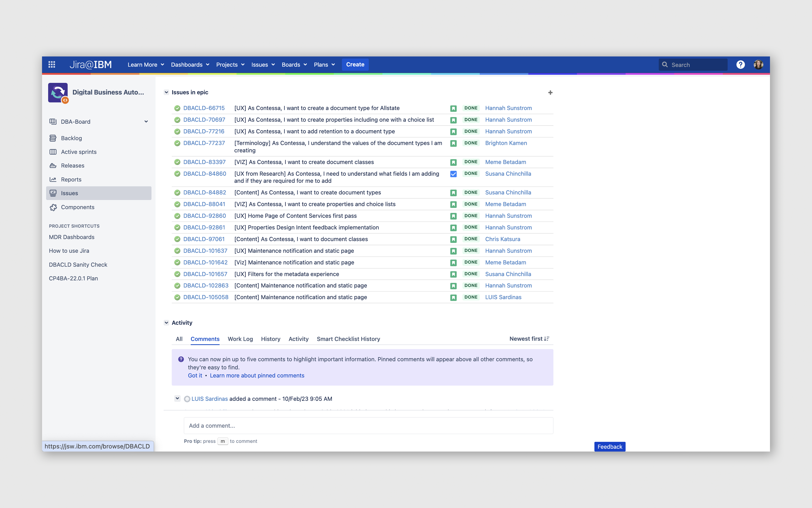This screenshot has height=508, width=812.
Task: Click the Jira@IBM logo
Action: [x=91, y=65]
